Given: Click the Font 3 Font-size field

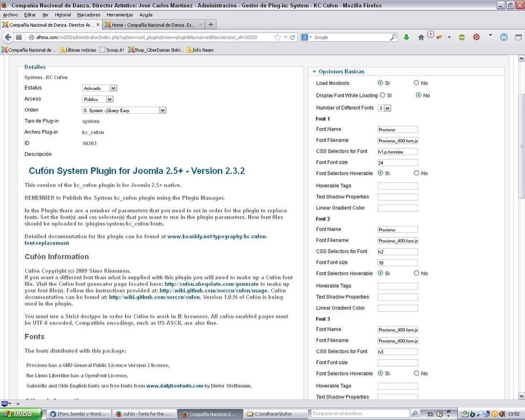Looking at the screenshot, I should [x=398, y=363].
